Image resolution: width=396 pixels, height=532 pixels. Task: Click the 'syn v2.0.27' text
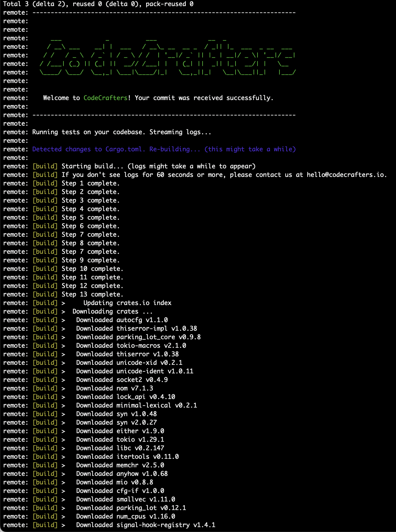pos(137,422)
